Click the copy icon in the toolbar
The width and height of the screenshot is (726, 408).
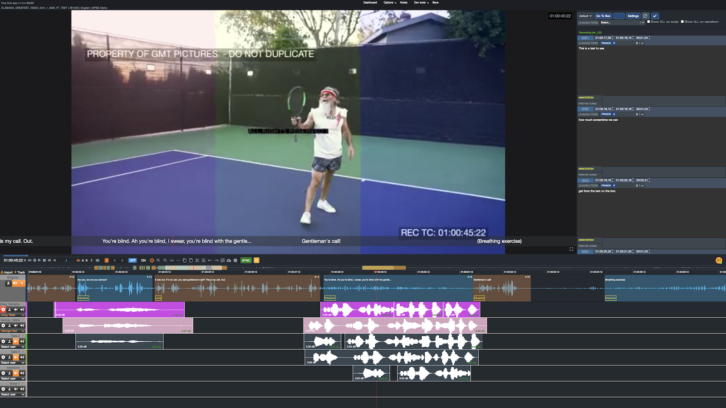(x=184, y=260)
